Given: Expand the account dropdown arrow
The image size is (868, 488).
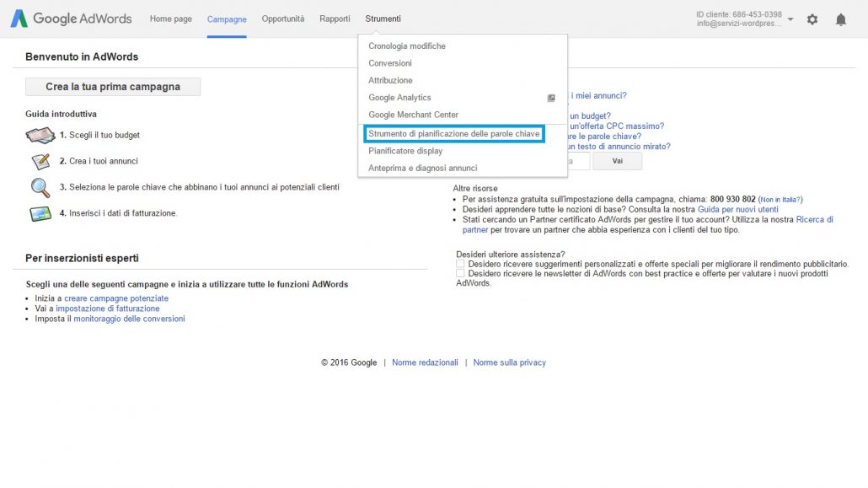Looking at the screenshot, I should 790,19.
